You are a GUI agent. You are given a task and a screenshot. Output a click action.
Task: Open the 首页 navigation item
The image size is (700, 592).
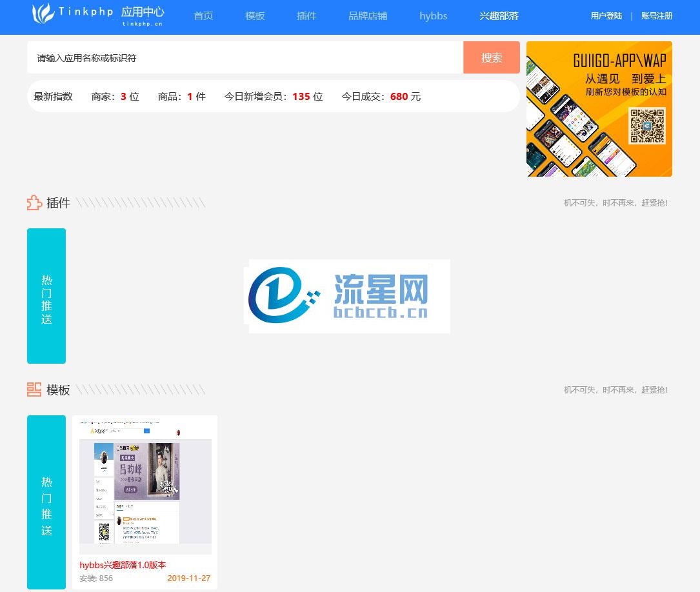coord(204,16)
